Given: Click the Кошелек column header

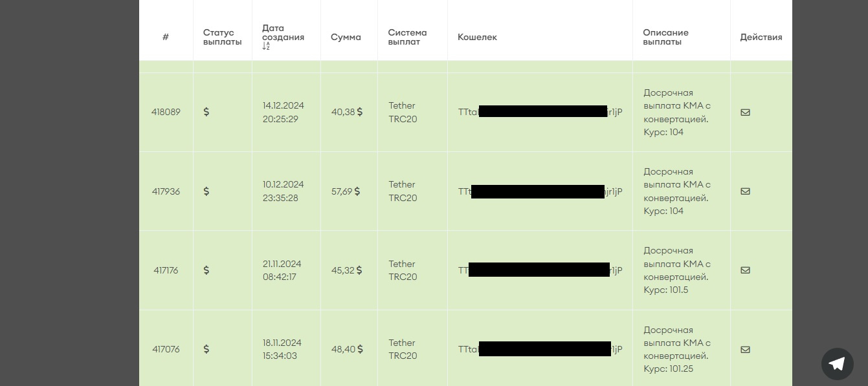Looking at the screenshot, I should [x=477, y=38].
